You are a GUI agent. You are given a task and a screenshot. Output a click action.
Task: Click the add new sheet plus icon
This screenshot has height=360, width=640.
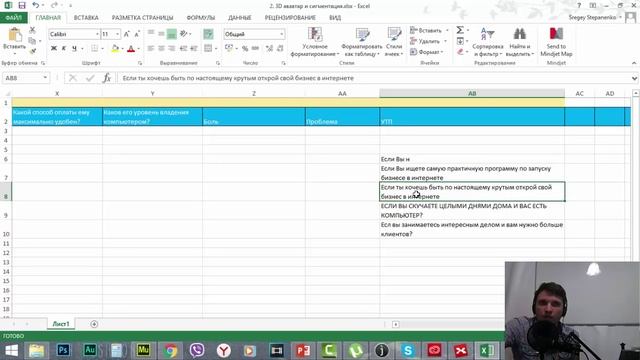(x=94, y=324)
